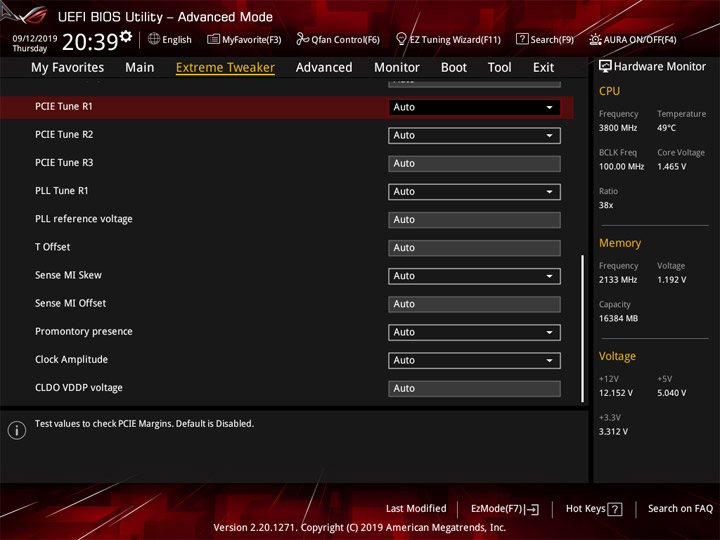
Task: Select PCIE Tune R2 label
Action: click(64, 135)
